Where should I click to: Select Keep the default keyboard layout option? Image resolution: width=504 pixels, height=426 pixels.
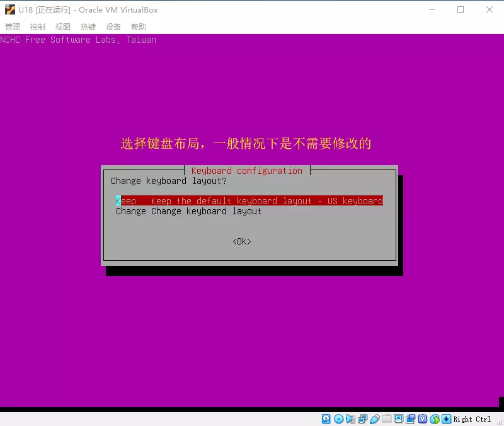249,201
